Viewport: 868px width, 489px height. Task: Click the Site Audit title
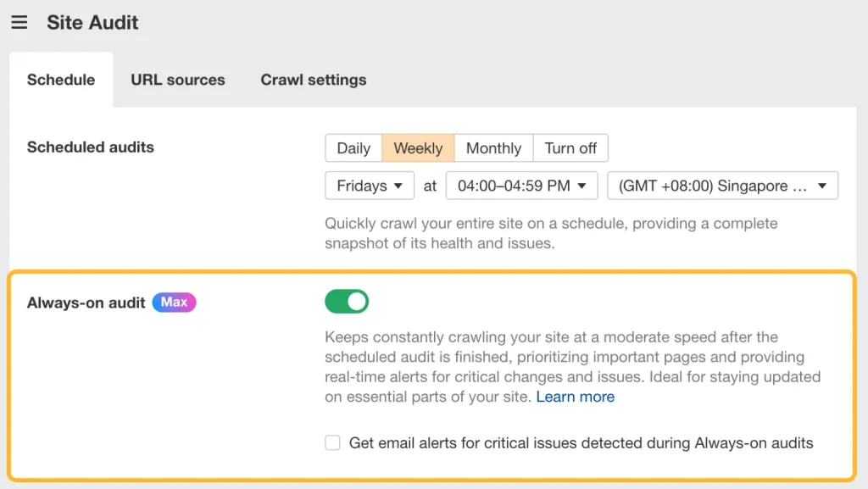pos(92,22)
